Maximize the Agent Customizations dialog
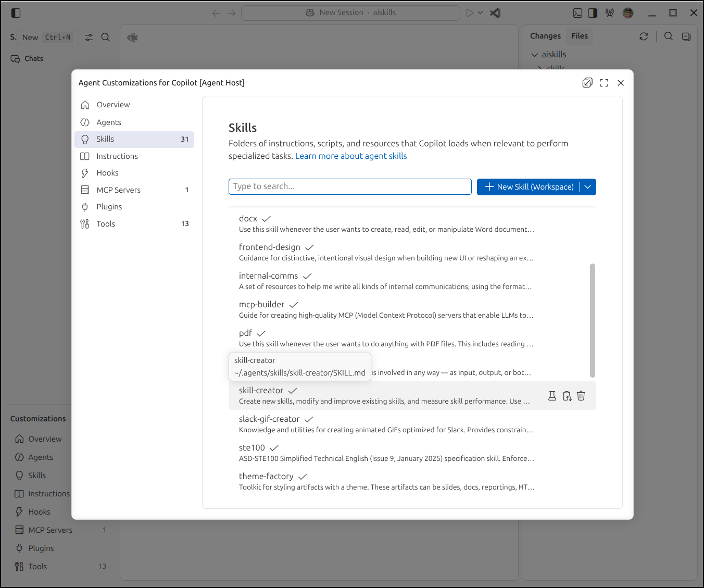Viewport: 704px width, 588px height. (x=604, y=83)
